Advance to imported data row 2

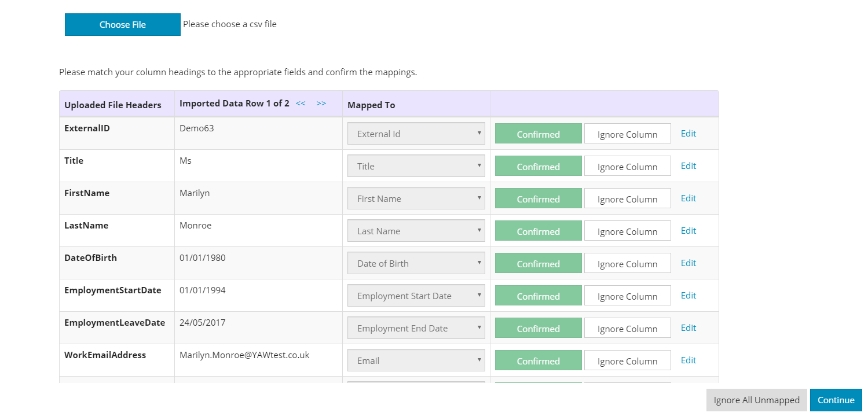(321, 103)
